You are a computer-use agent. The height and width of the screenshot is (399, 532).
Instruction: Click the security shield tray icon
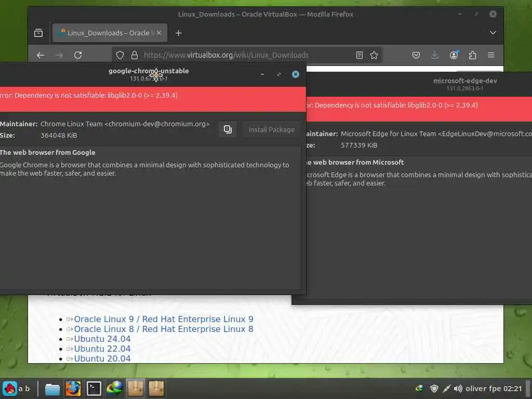(x=434, y=389)
